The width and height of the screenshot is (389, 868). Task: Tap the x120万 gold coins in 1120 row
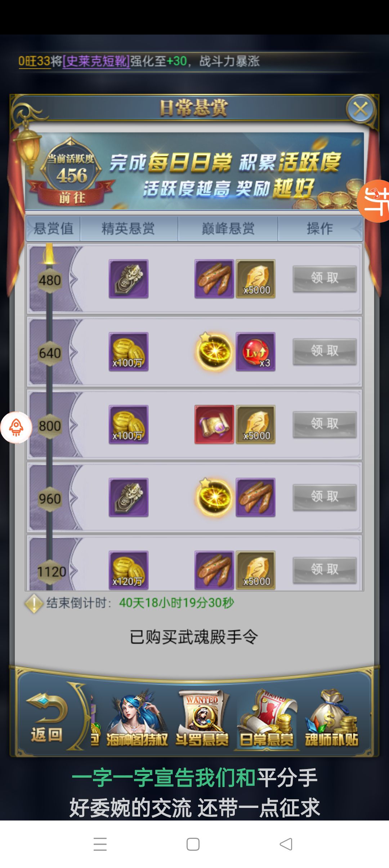pos(129,570)
